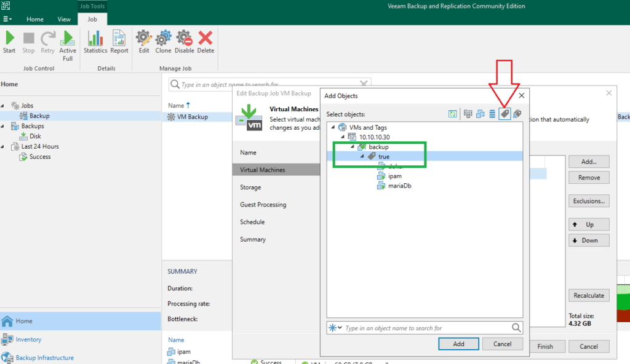630x364 pixels.
Task: Click the Remove button
Action: click(589, 177)
